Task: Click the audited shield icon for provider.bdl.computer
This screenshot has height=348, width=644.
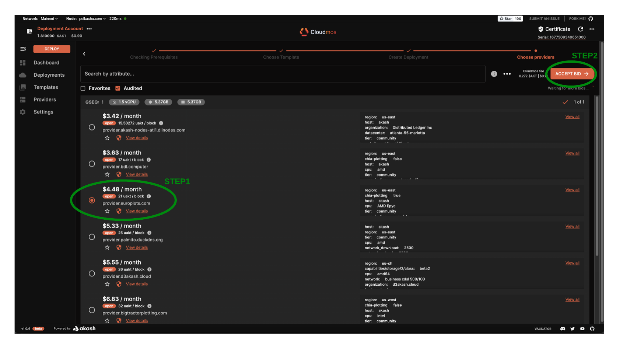Action: click(x=119, y=174)
